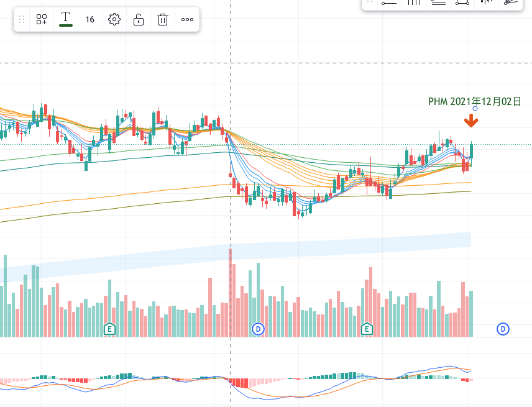Delete the drawing with the trash icon

(x=163, y=19)
